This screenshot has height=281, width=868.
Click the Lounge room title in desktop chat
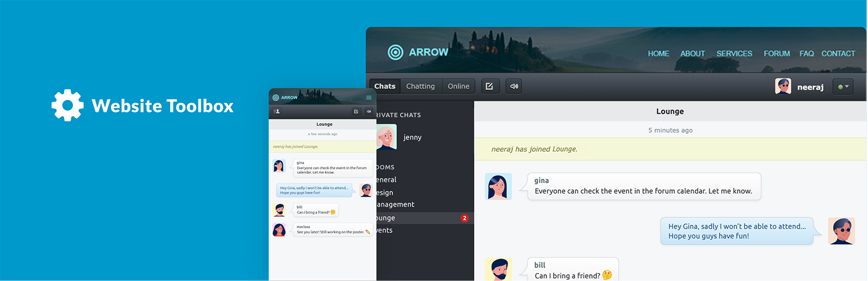[x=670, y=111]
